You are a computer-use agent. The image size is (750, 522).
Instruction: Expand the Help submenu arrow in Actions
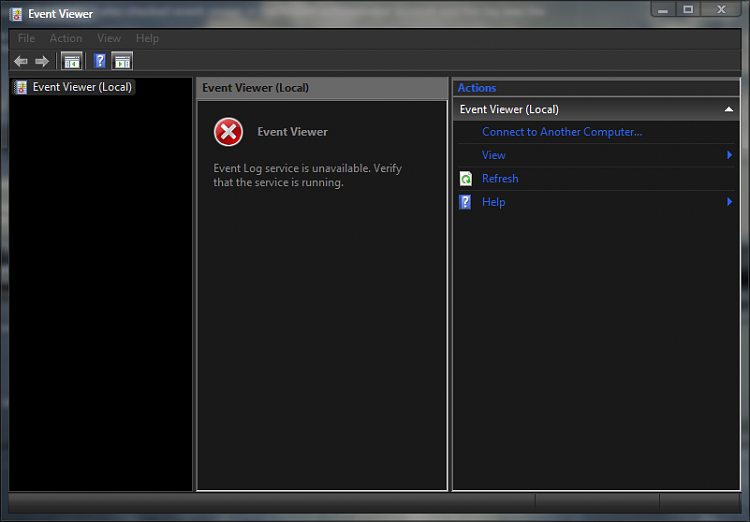coord(729,202)
